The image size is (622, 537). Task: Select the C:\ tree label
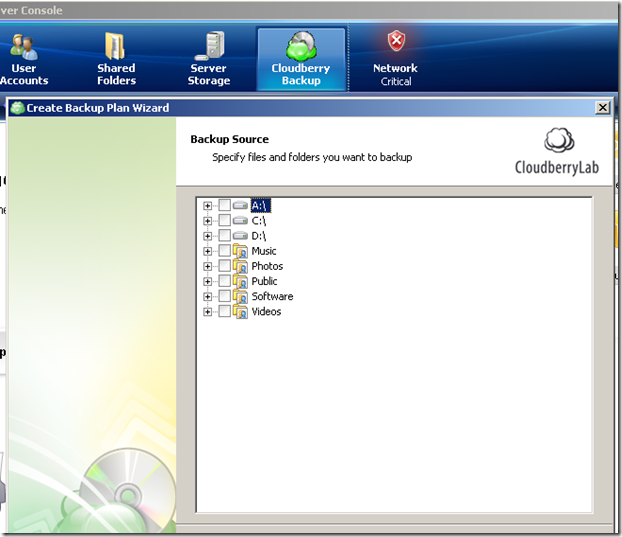pyautogui.click(x=259, y=221)
